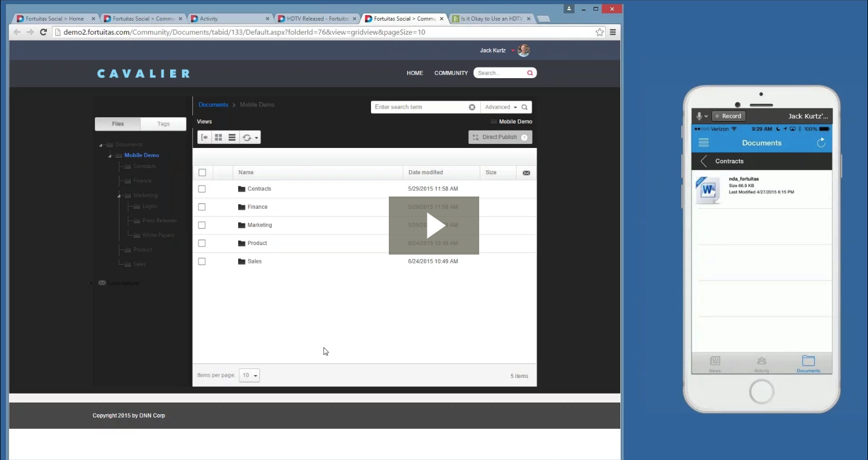868x460 pixels.
Task: Open the items per page dropdown
Action: [x=249, y=376]
